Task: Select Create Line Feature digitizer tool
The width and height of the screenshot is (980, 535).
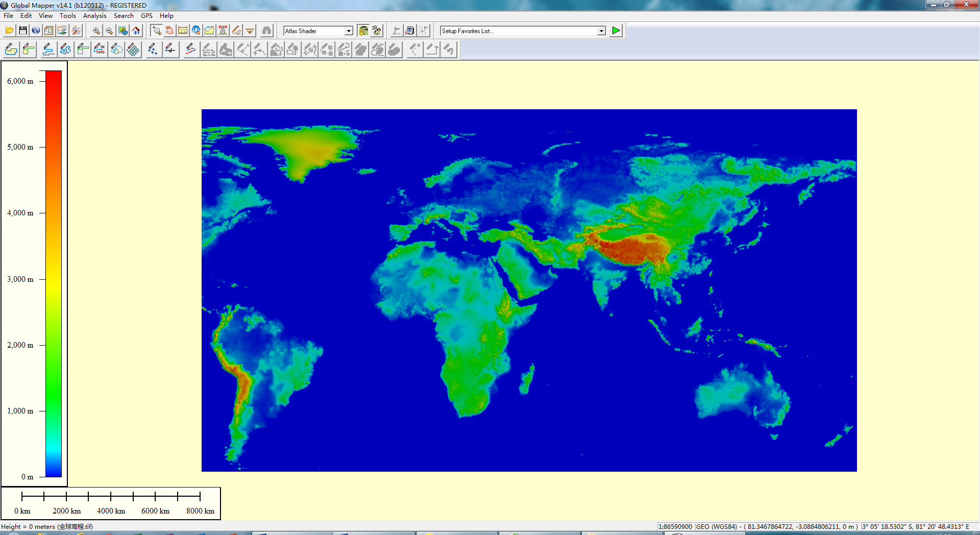Action: [x=48, y=50]
